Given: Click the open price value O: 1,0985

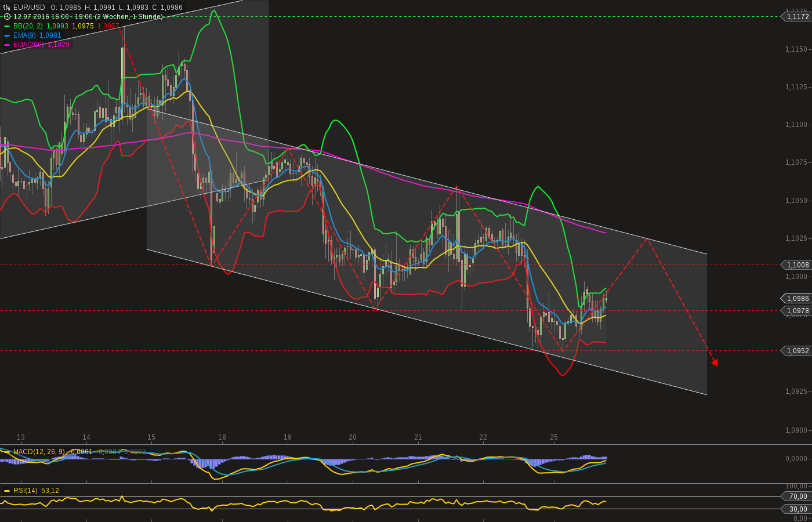Looking at the screenshot, I should pos(66,8).
